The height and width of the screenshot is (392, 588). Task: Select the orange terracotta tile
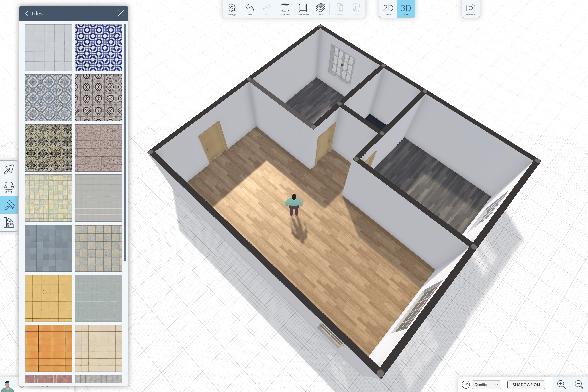48,348
